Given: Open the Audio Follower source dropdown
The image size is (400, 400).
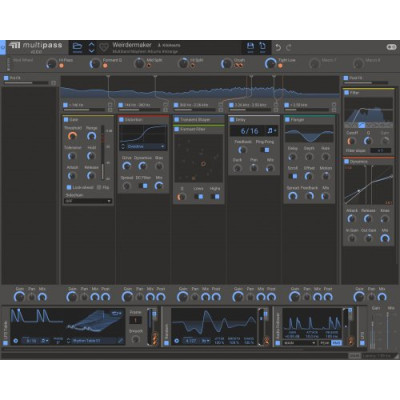Looking at the screenshot, I should [300, 342].
